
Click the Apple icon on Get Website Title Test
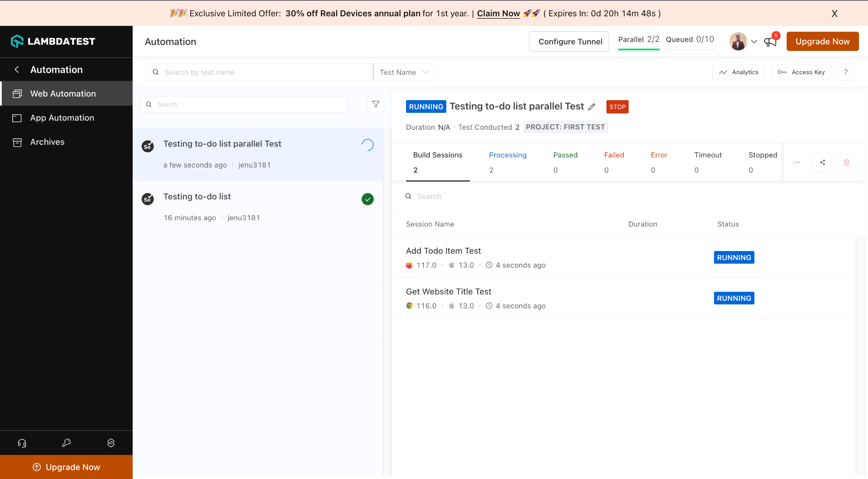[451, 305]
